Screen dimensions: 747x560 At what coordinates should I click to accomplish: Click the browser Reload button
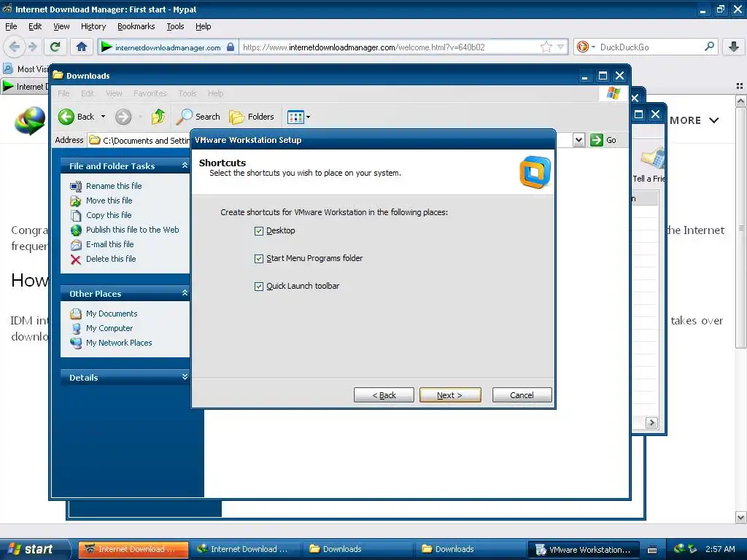55,47
